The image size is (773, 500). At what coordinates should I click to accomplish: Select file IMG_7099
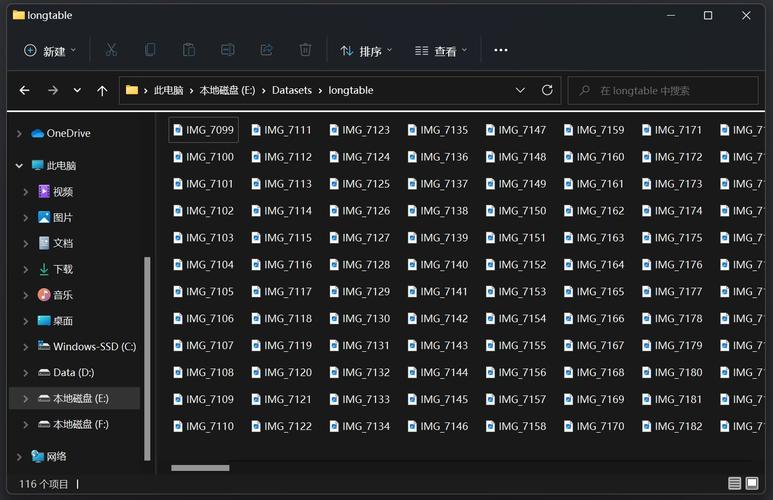[204, 130]
